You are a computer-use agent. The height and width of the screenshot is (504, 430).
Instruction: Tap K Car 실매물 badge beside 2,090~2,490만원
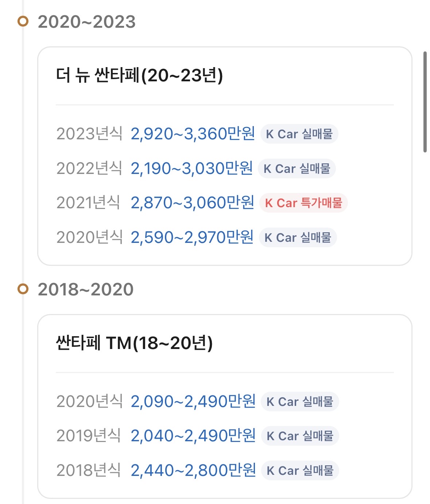coord(300,402)
